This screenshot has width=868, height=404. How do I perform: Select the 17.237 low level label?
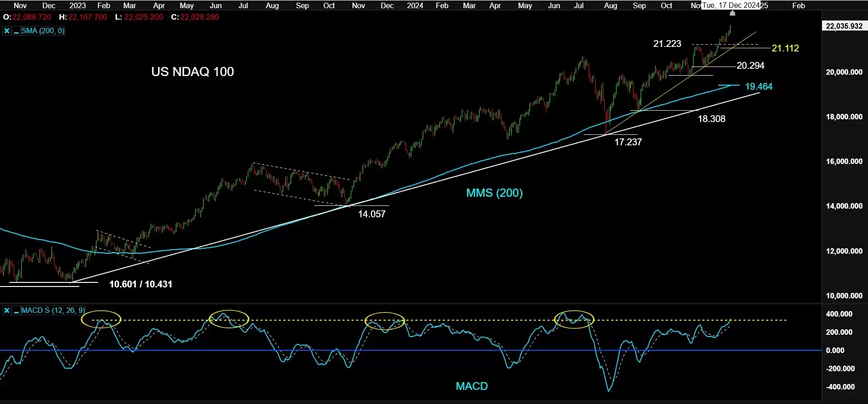coord(628,142)
